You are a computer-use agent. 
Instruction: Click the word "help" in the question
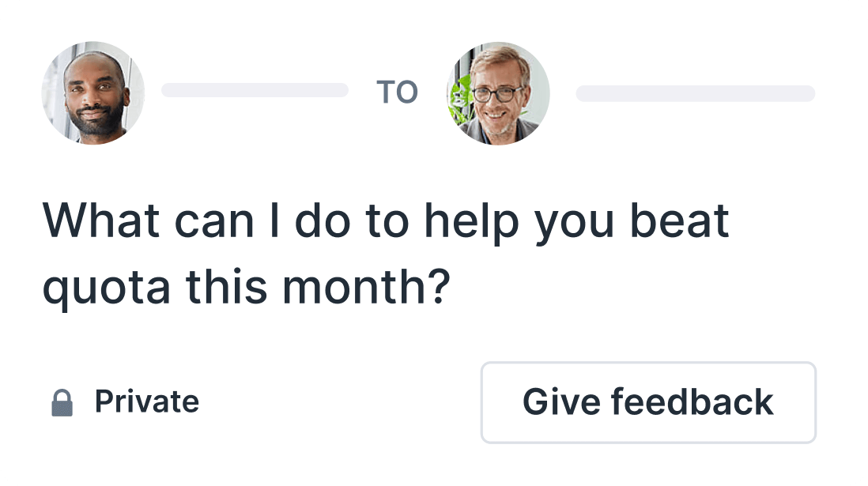pyautogui.click(x=472, y=223)
